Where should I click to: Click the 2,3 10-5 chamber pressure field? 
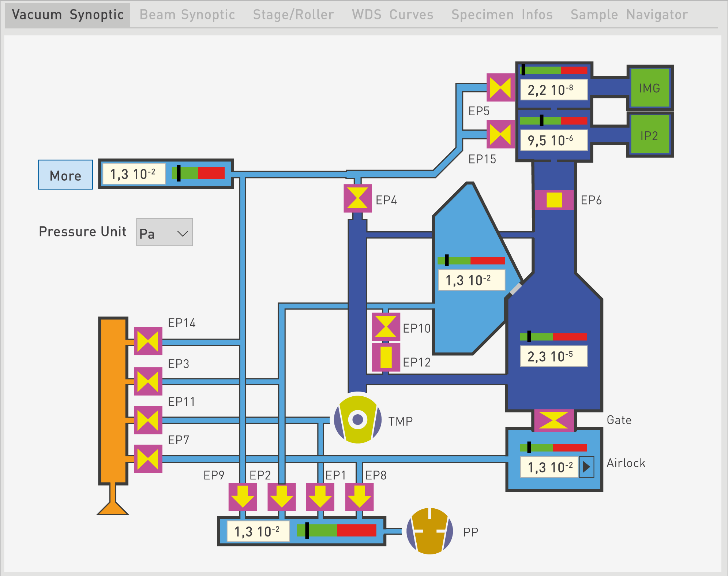(x=553, y=356)
